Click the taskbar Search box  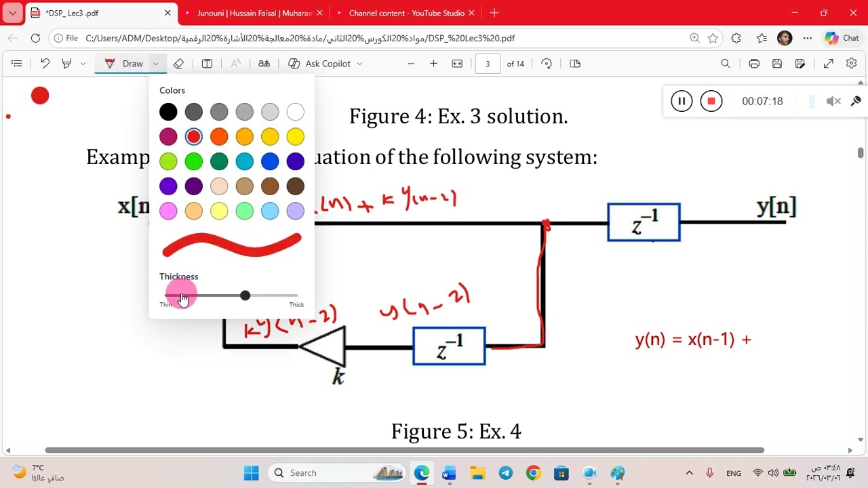[x=337, y=472]
